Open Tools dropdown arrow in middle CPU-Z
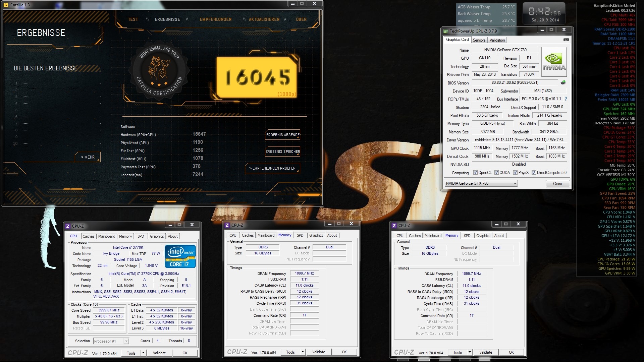644x362 pixels. coord(303,352)
